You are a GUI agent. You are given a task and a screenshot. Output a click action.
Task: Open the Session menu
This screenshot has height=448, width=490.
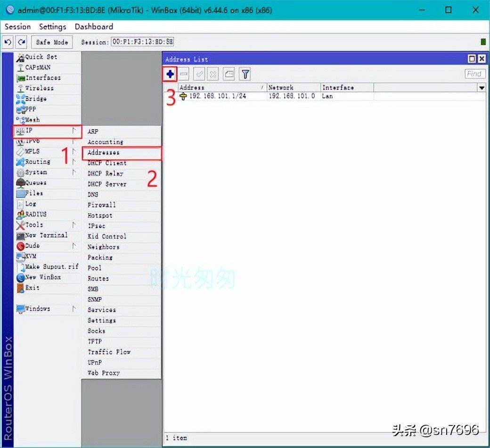pyautogui.click(x=17, y=26)
